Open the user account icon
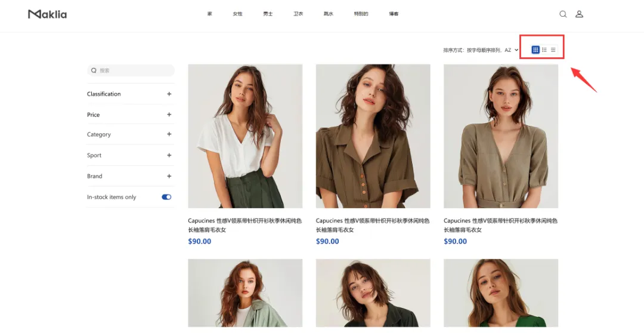This screenshot has height=333, width=644. 579,14
